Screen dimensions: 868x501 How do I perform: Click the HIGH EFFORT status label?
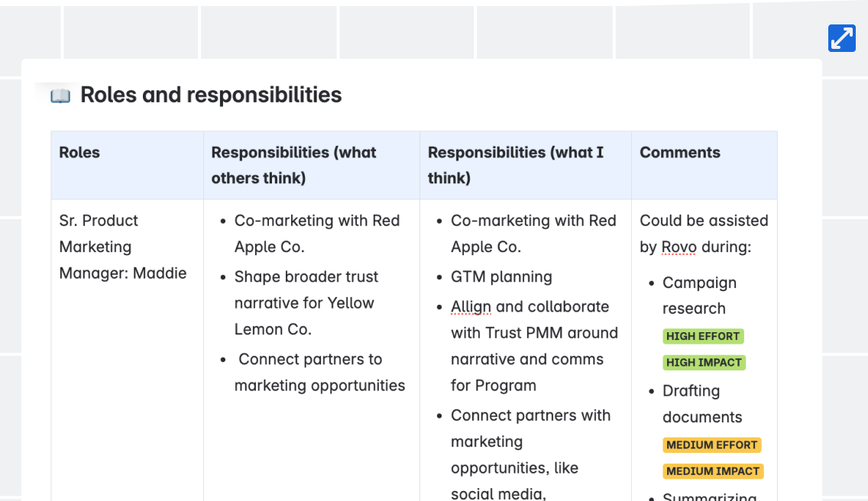point(703,336)
